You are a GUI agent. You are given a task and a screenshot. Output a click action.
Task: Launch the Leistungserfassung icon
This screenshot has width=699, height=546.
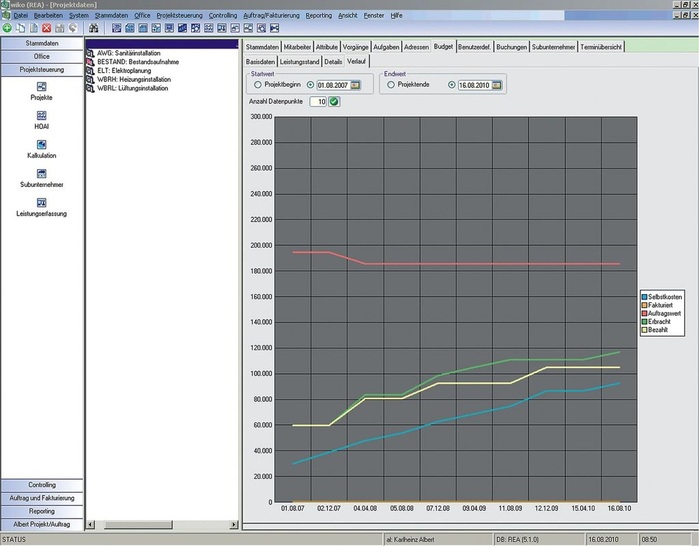coord(42,204)
